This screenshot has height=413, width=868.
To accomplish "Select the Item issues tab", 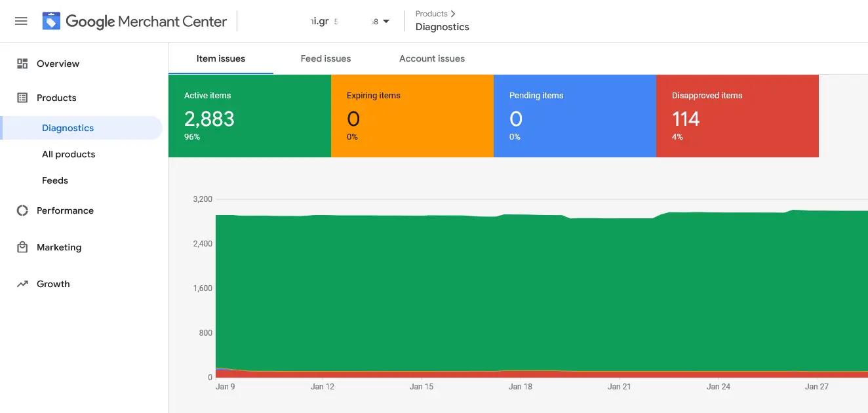I will click(x=221, y=58).
